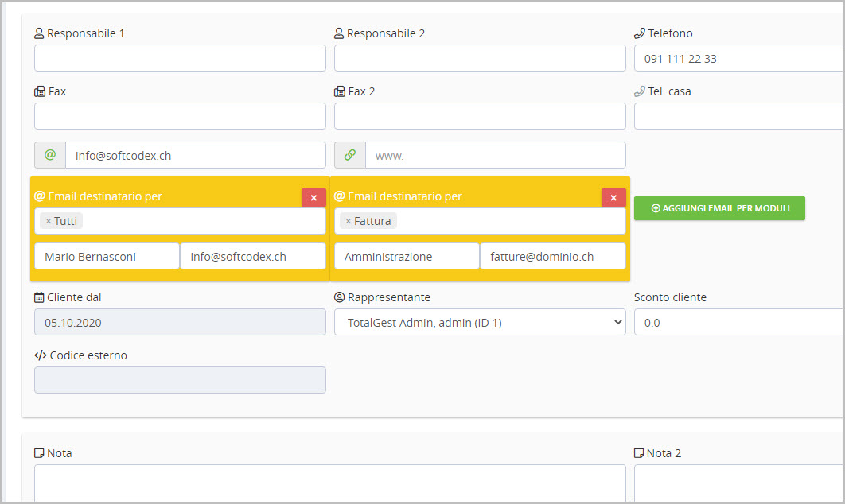Click the green @ email icon addon
The image size is (845, 504).
(49, 155)
